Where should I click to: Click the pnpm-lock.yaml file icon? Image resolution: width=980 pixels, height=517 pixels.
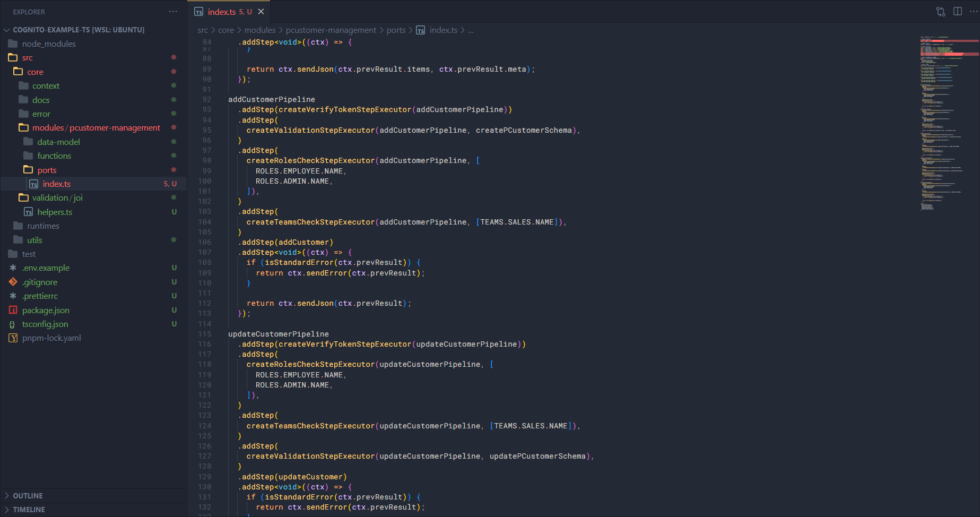click(x=13, y=338)
